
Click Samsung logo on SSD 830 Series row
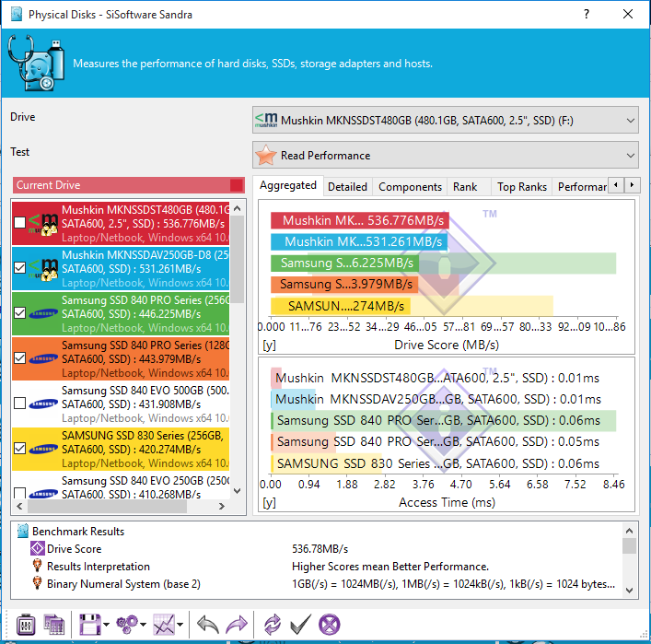43,449
